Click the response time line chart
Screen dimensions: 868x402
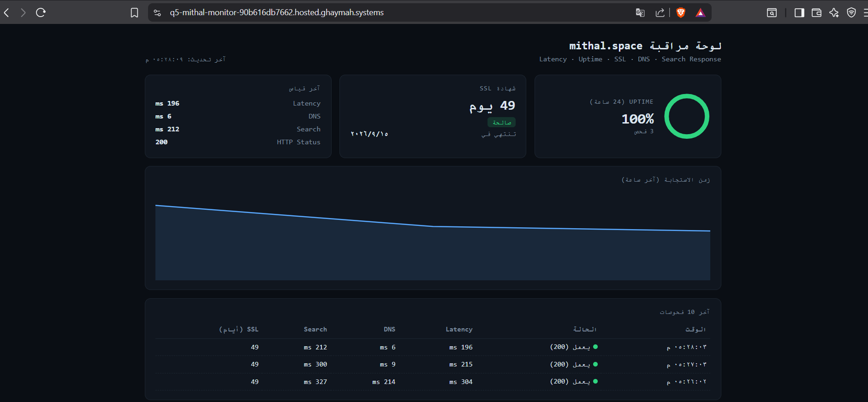tap(433, 240)
